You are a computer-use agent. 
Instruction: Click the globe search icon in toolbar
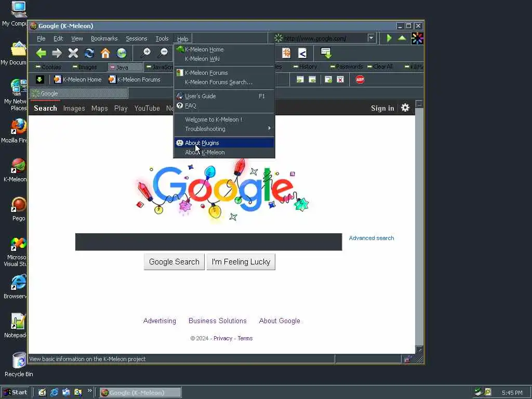tap(122, 53)
